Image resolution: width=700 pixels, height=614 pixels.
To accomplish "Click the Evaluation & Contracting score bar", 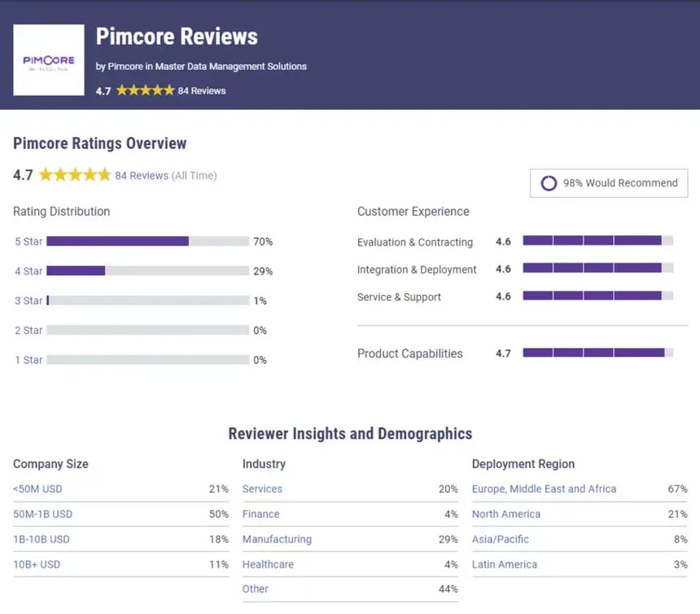I will click(x=598, y=241).
